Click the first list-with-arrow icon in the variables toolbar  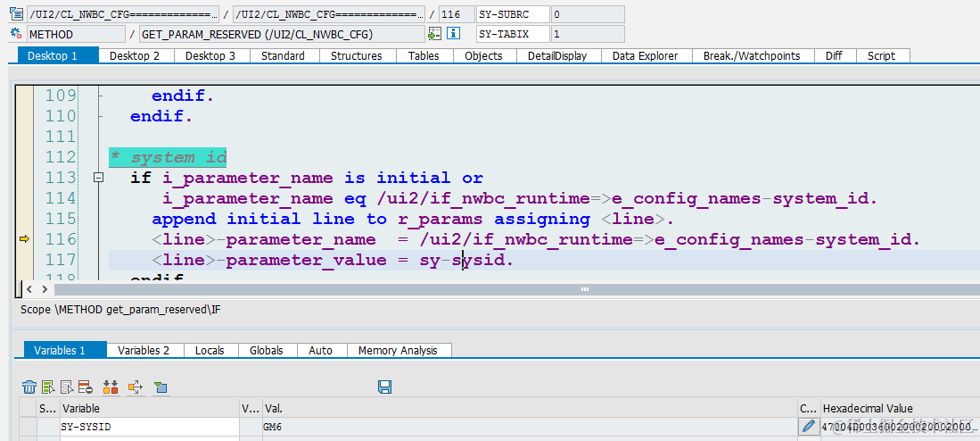pyautogui.click(x=49, y=387)
